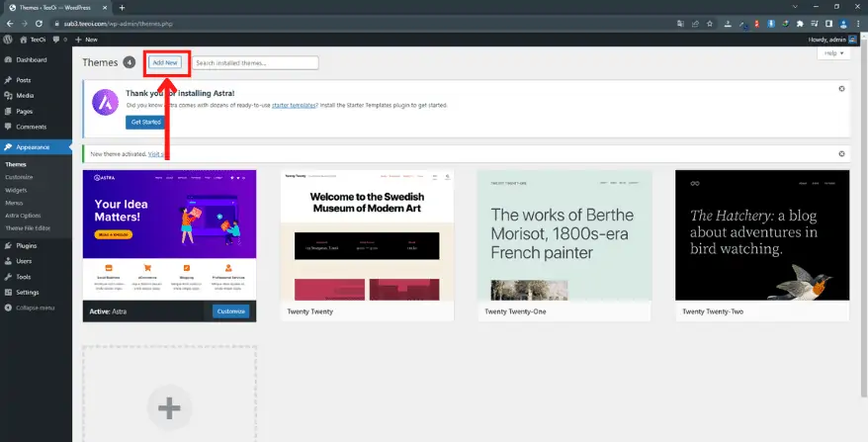Open the starter templates link
Viewport: 868px width, 442px height.
pos(294,105)
